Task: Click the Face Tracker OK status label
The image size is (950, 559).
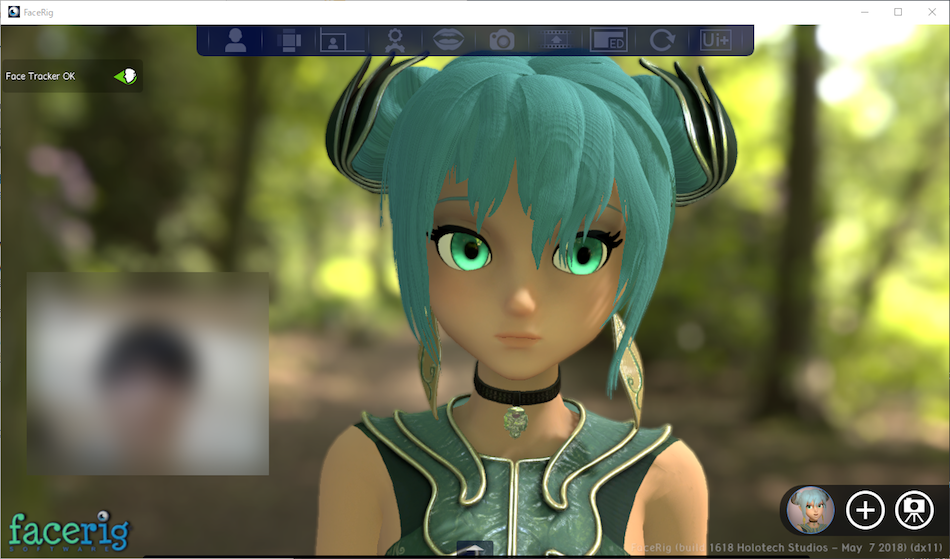Action: pos(40,76)
